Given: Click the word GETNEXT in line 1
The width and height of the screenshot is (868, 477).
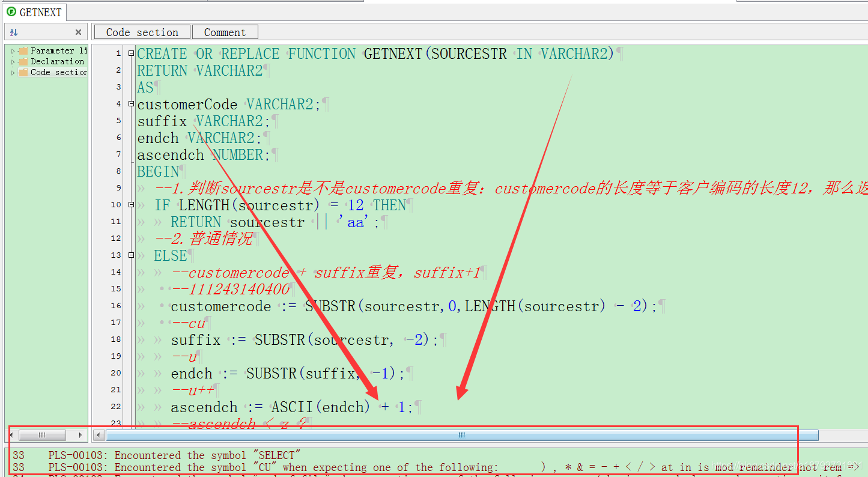Looking at the screenshot, I should pos(394,54).
